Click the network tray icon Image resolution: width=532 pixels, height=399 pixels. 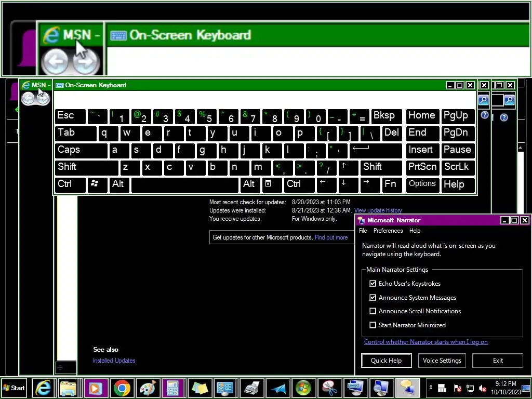click(x=470, y=388)
